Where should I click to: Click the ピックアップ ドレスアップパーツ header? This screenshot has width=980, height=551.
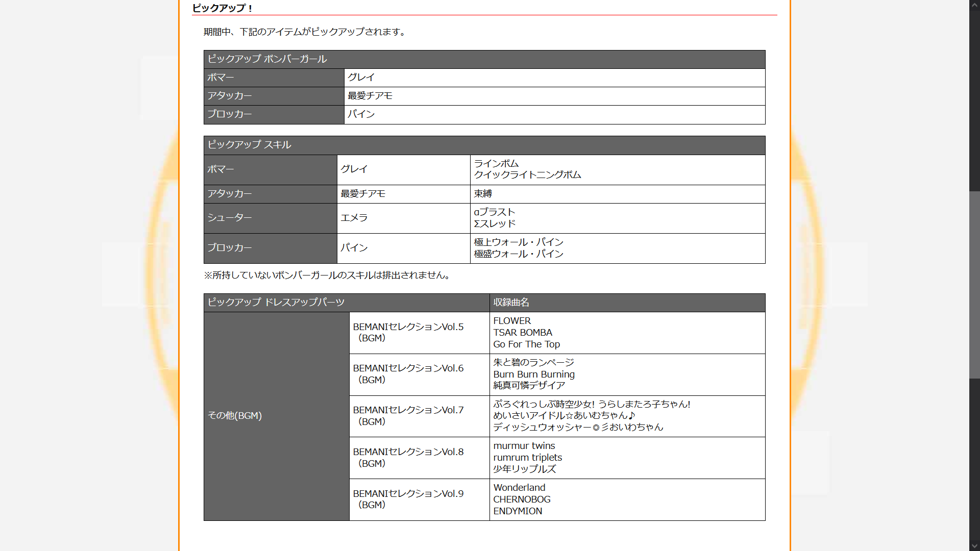click(x=347, y=303)
